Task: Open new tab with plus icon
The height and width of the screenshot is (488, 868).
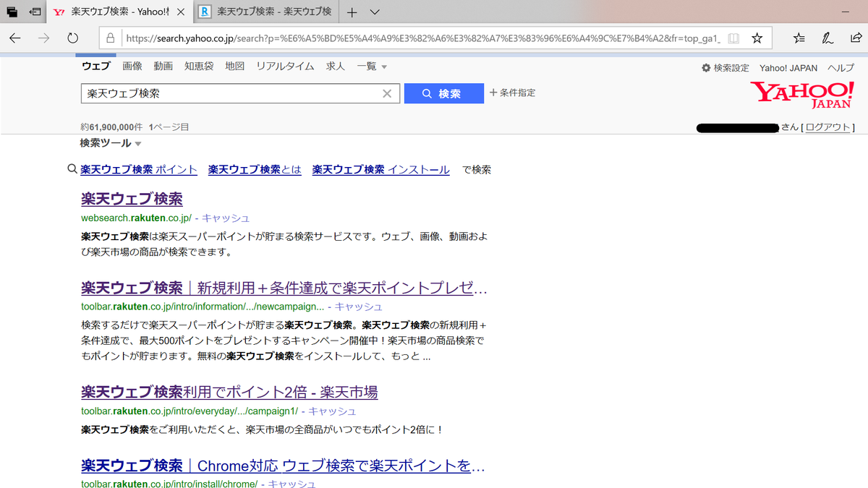Action: click(352, 12)
